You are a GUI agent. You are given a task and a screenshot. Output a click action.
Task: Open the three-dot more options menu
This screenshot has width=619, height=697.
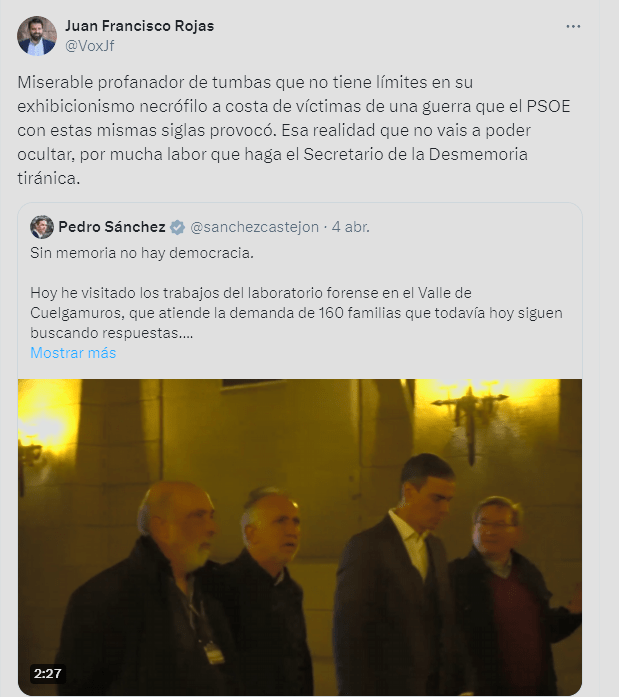573,27
